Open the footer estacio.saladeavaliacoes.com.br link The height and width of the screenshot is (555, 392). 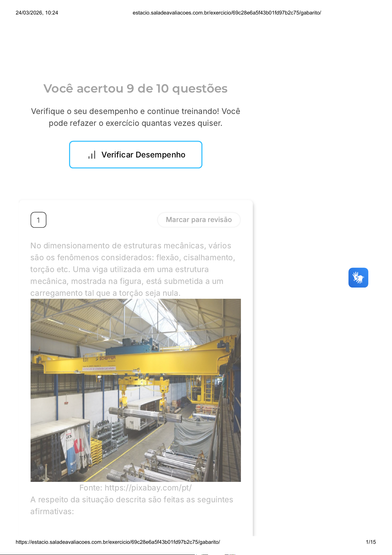coord(118,542)
